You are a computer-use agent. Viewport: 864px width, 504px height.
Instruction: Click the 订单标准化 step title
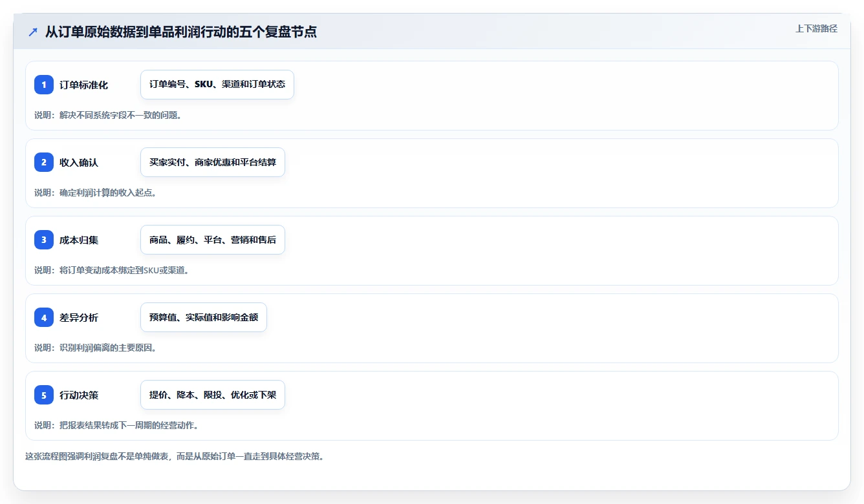[83, 85]
